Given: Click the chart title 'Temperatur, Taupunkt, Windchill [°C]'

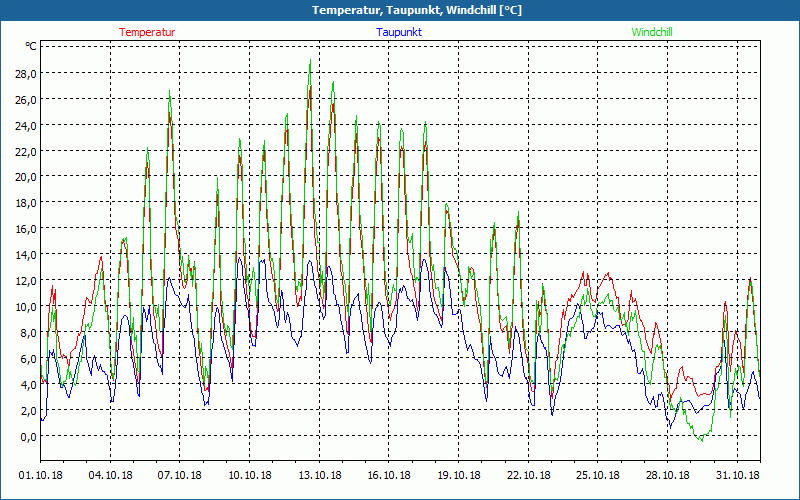Looking at the screenshot, I should pos(417,10).
